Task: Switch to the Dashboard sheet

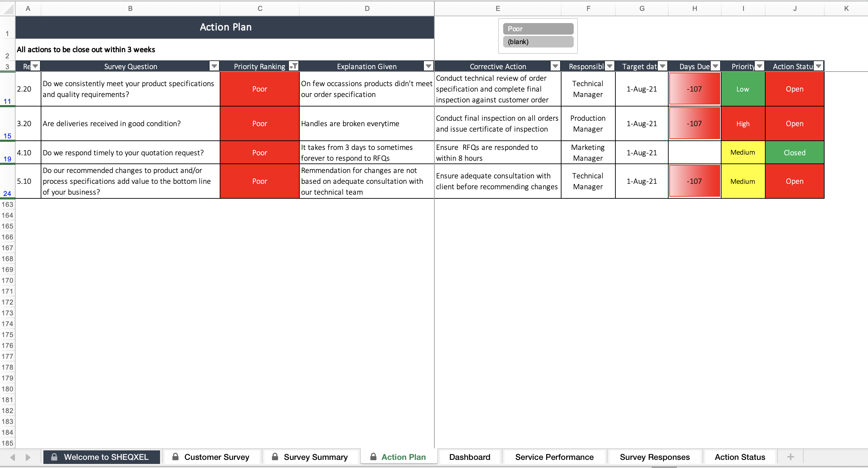Action: coord(470,457)
